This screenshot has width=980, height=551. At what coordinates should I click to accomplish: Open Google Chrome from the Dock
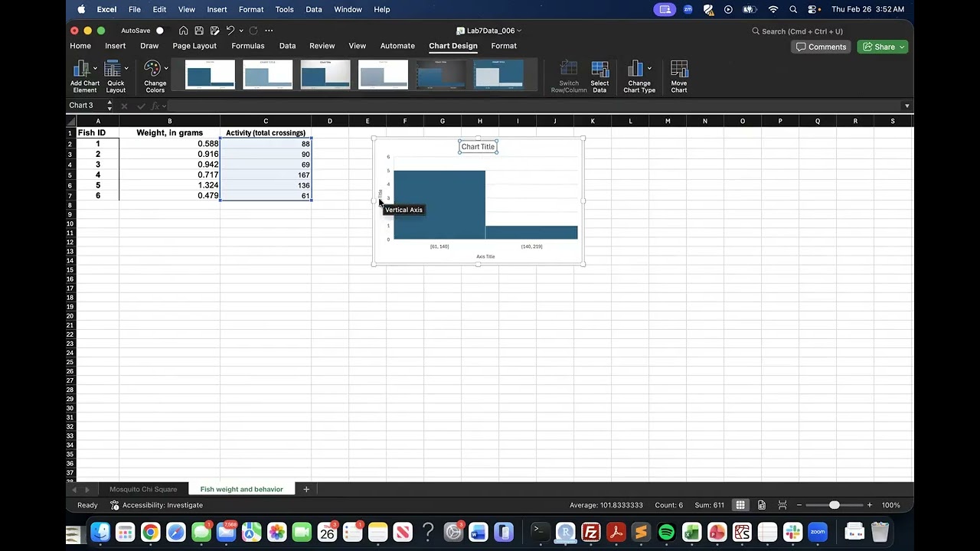coord(150,532)
